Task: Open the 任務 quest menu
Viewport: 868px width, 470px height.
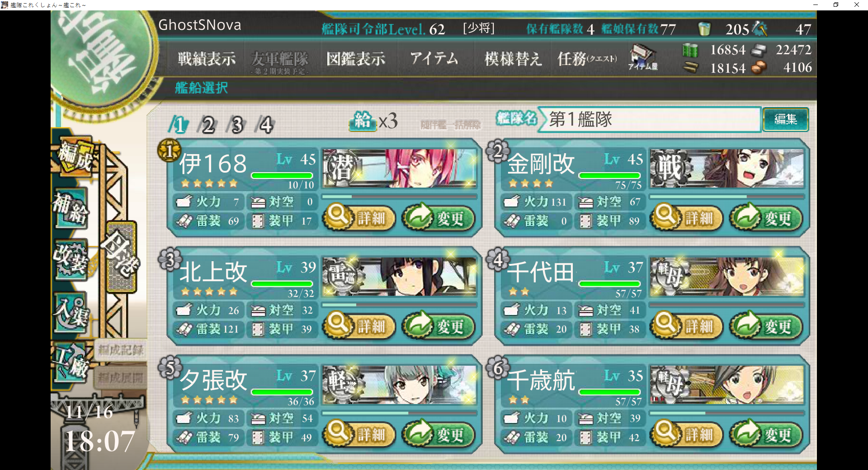Action: click(x=587, y=59)
